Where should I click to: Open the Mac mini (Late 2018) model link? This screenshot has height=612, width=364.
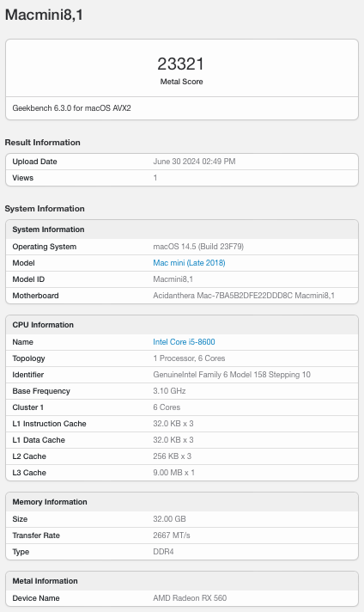click(x=189, y=263)
